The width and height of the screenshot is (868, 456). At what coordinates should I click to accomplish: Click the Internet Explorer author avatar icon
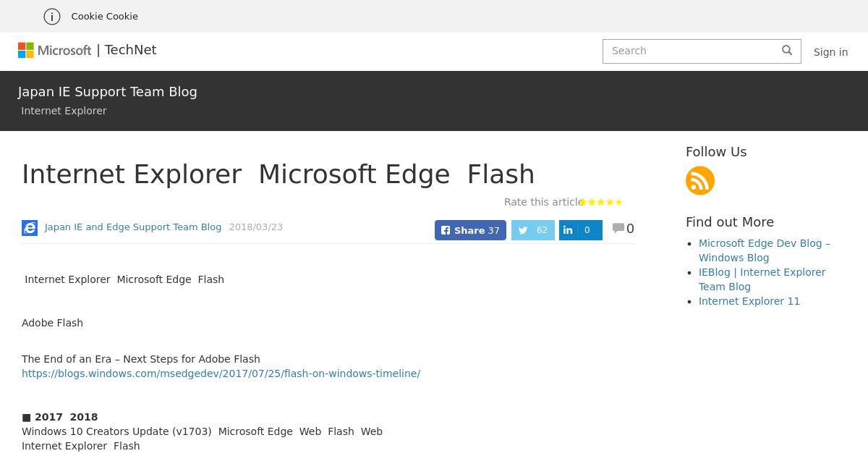30,228
